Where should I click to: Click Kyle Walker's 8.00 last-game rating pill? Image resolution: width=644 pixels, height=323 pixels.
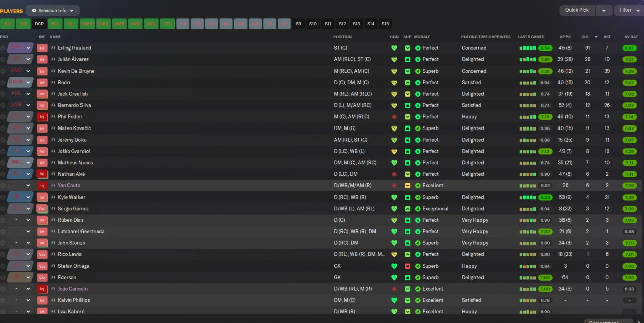[545, 198]
